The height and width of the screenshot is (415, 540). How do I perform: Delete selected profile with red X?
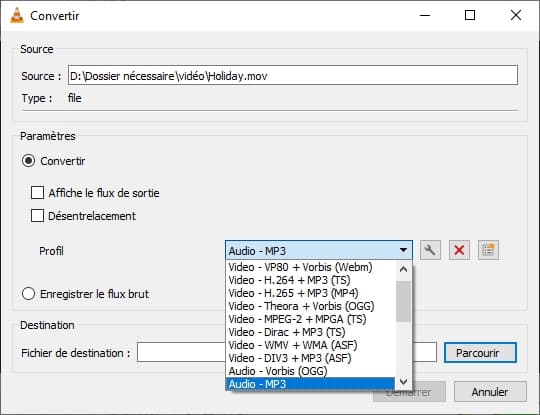[x=459, y=250]
